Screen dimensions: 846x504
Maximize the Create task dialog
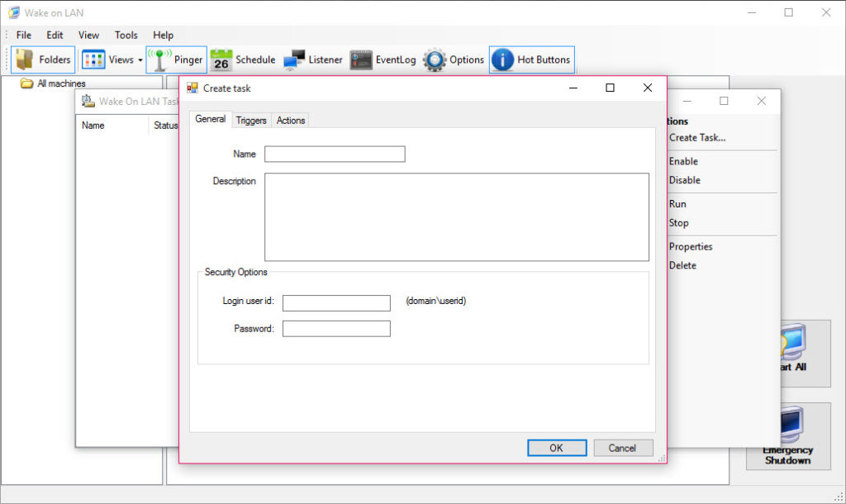[x=611, y=88]
